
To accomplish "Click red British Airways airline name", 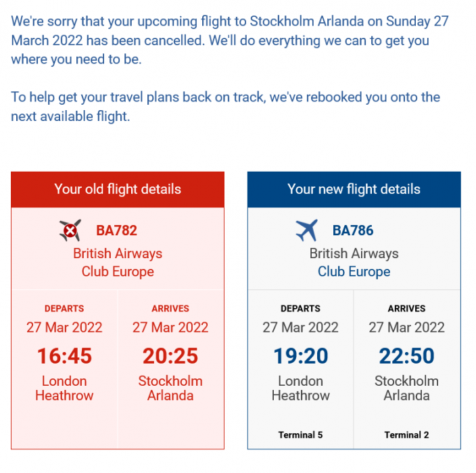I will tap(118, 253).
